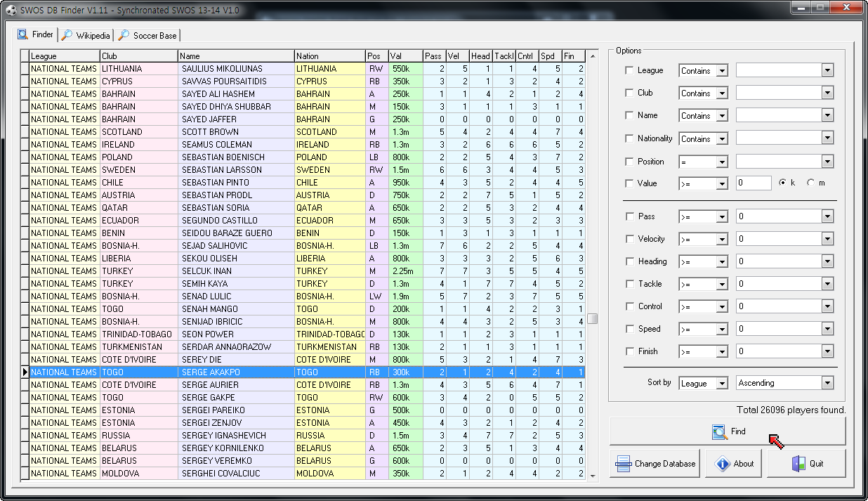Select the 'm' value unit radio button
Screen dimensions: 868x501
811,183
